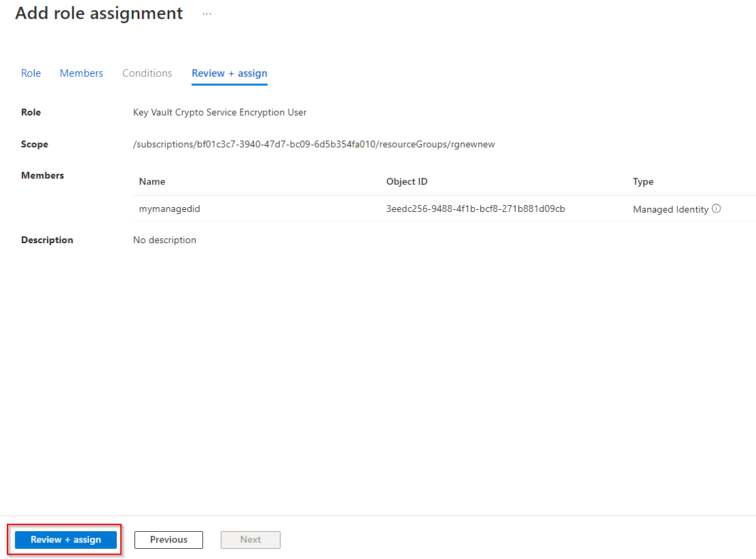The height and width of the screenshot is (559, 756).
Task: Click the greyed-out Next button
Action: tap(251, 540)
